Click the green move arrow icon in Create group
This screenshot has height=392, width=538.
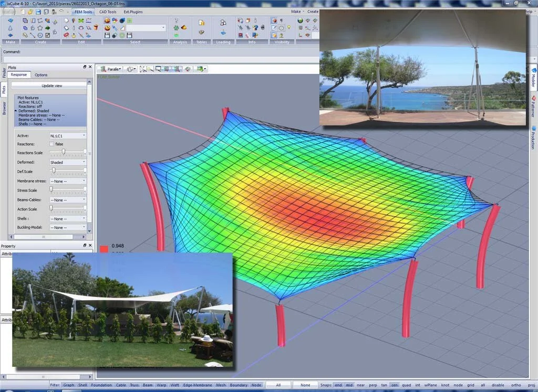(x=48, y=28)
